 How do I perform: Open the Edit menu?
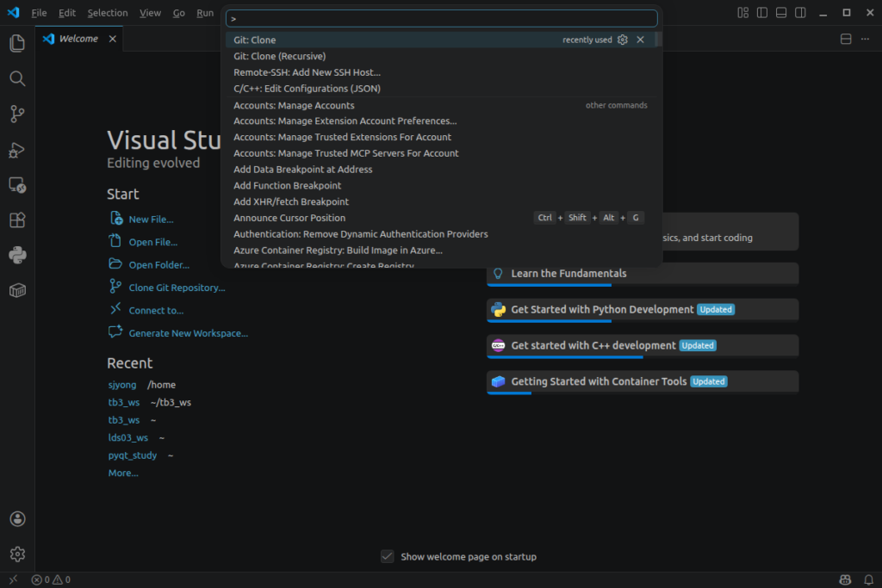[67, 12]
